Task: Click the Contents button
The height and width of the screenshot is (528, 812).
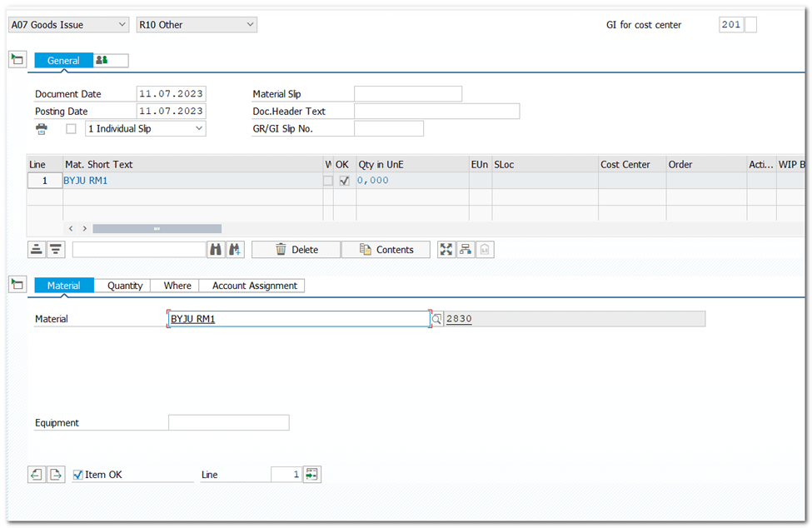Action: (386, 250)
